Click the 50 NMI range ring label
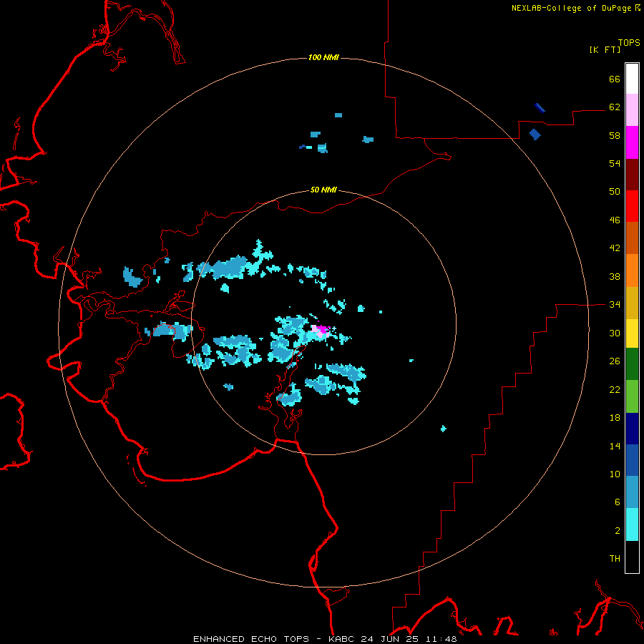 point(323,190)
